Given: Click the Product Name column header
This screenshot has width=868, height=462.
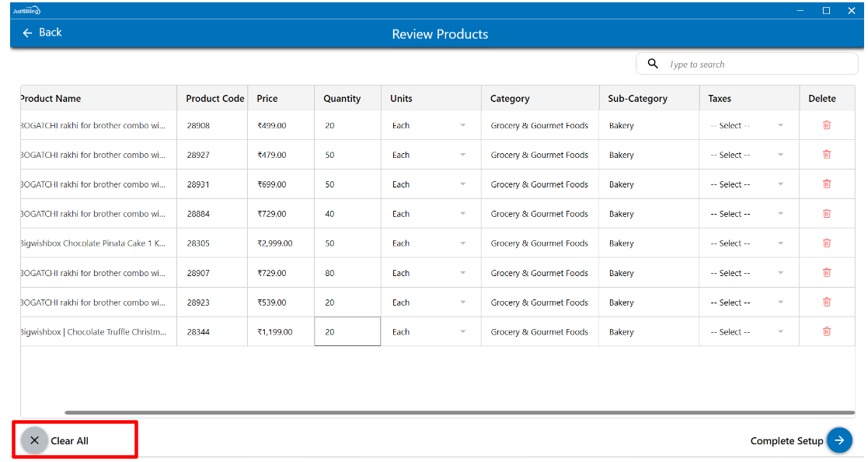Looking at the screenshot, I should [x=51, y=99].
